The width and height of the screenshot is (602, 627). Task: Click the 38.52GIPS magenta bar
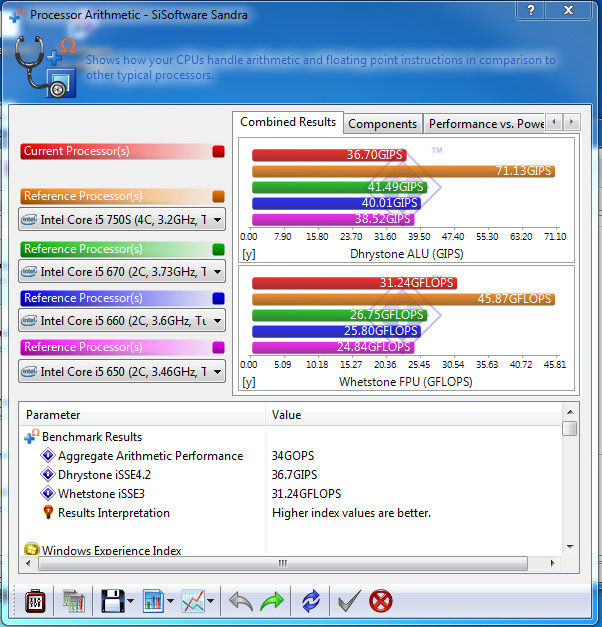333,219
